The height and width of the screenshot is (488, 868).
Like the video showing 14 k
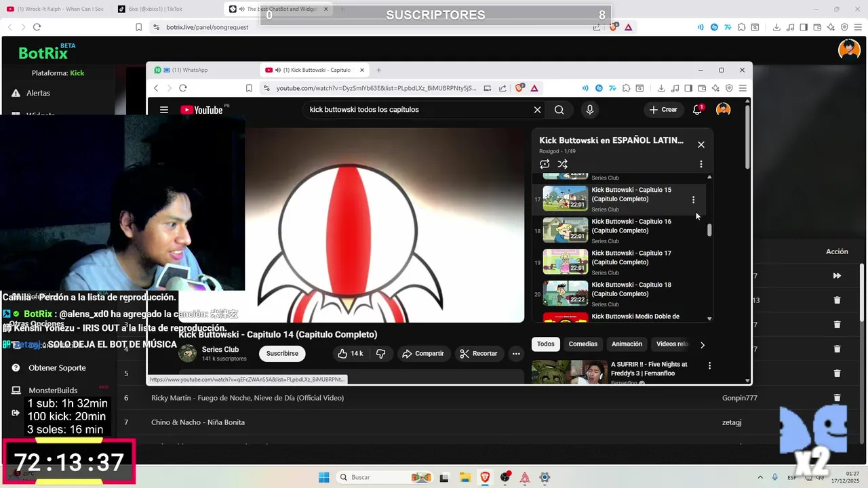tap(351, 354)
